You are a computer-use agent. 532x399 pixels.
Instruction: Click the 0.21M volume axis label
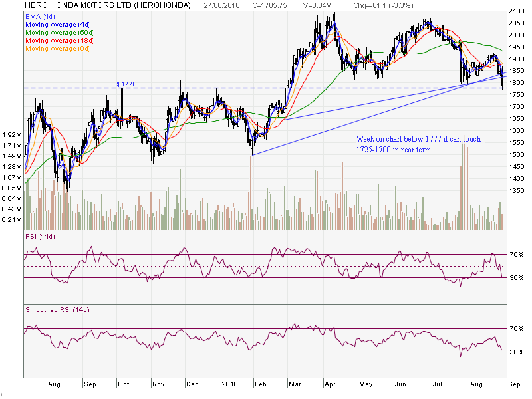pyautogui.click(x=11, y=220)
